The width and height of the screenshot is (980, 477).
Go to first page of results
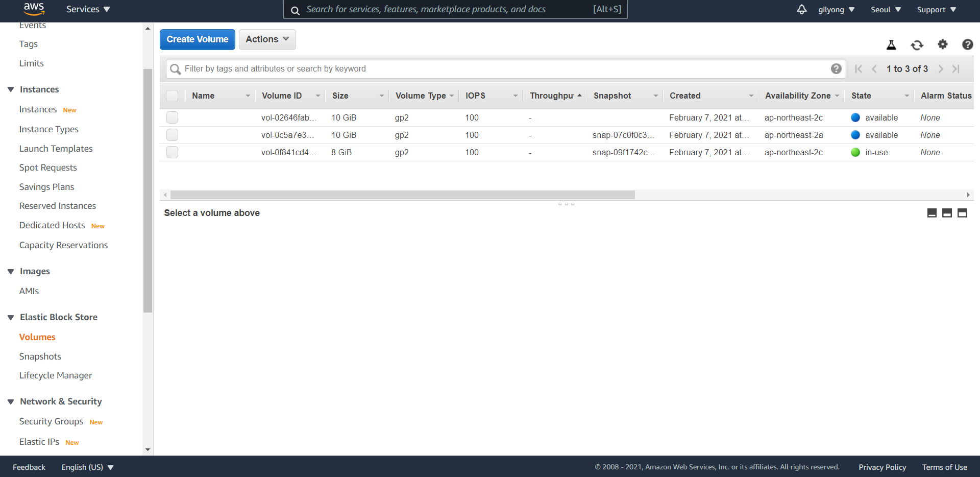[859, 69]
